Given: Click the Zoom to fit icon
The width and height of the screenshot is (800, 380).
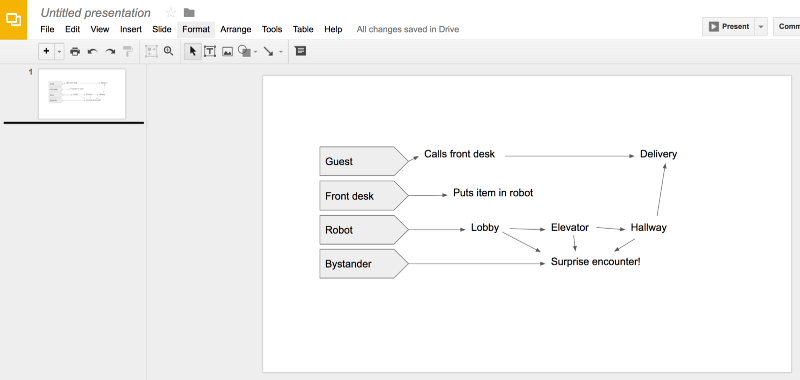Looking at the screenshot, I should [152, 52].
